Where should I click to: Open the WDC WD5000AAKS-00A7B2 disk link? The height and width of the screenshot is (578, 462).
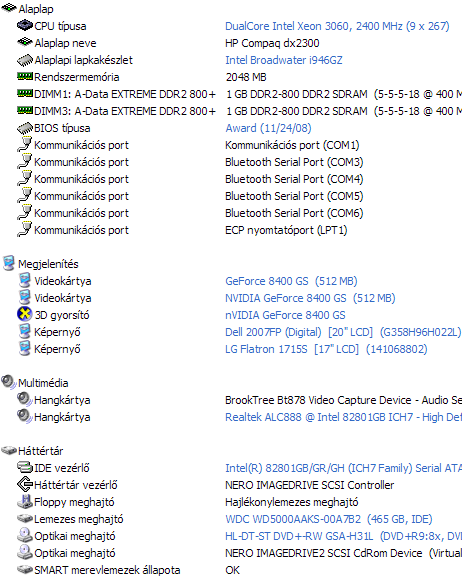pyautogui.click(x=329, y=519)
